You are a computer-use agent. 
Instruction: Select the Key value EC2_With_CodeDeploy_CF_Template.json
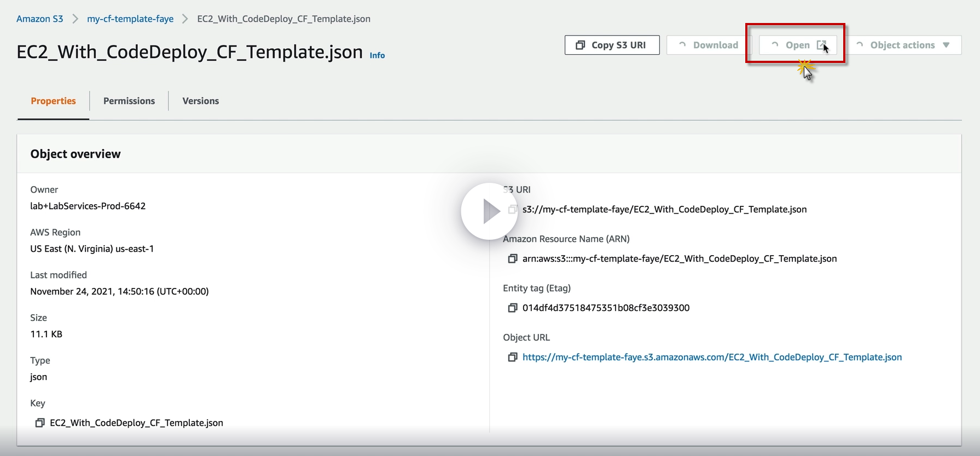[x=136, y=423]
